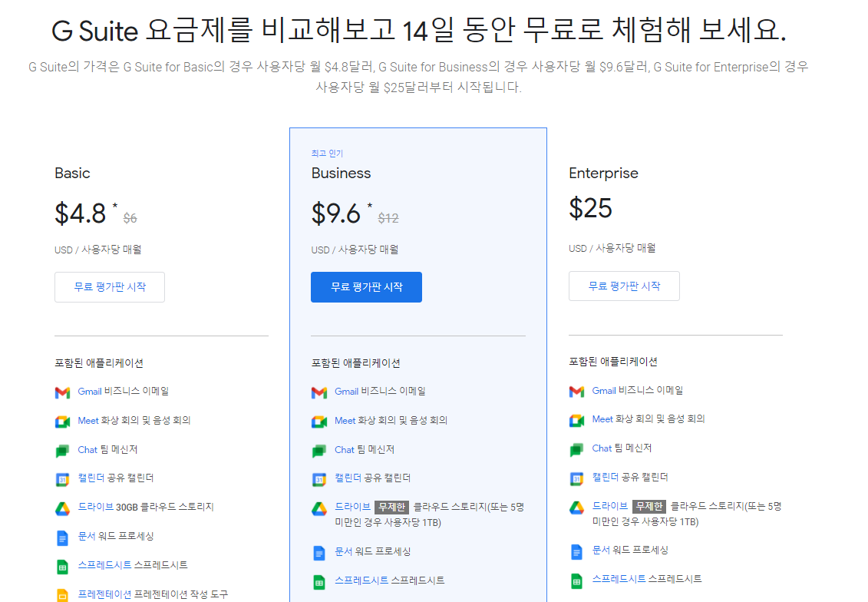This screenshot has height=602, width=868.
Task: Open 스프레드시트 link under Business plan
Action: tap(361, 580)
